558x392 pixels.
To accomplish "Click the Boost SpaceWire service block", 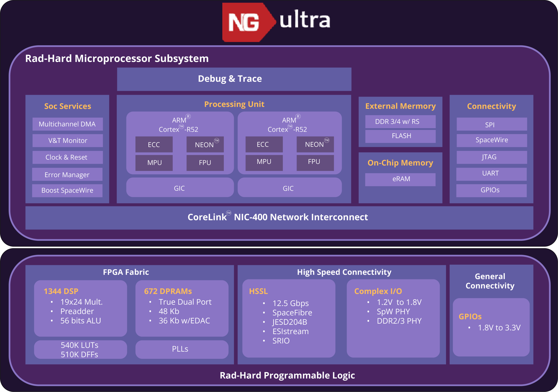I will 67,191.
